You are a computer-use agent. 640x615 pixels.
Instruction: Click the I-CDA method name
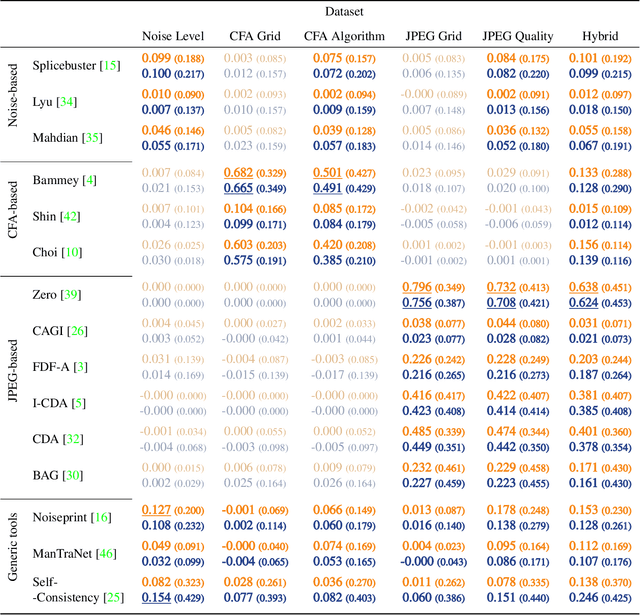coord(50,403)
